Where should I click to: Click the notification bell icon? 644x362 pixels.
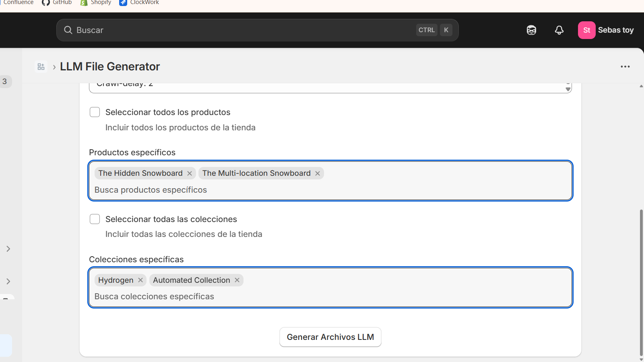(x=559, y=30)
